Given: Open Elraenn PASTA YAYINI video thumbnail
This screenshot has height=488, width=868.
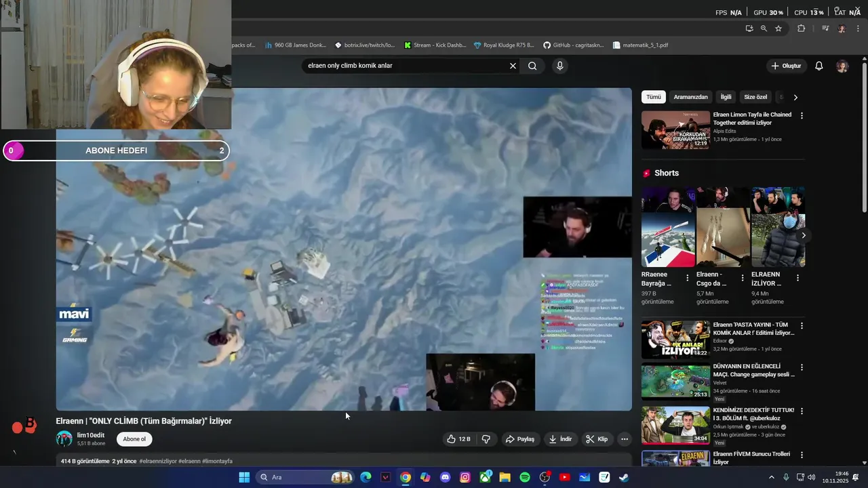Looking at the screenshot, I should pyautogui.click(x=675, y=340).
